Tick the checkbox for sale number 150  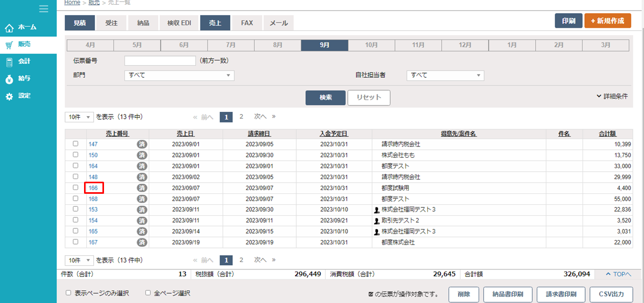pos(76,155)
